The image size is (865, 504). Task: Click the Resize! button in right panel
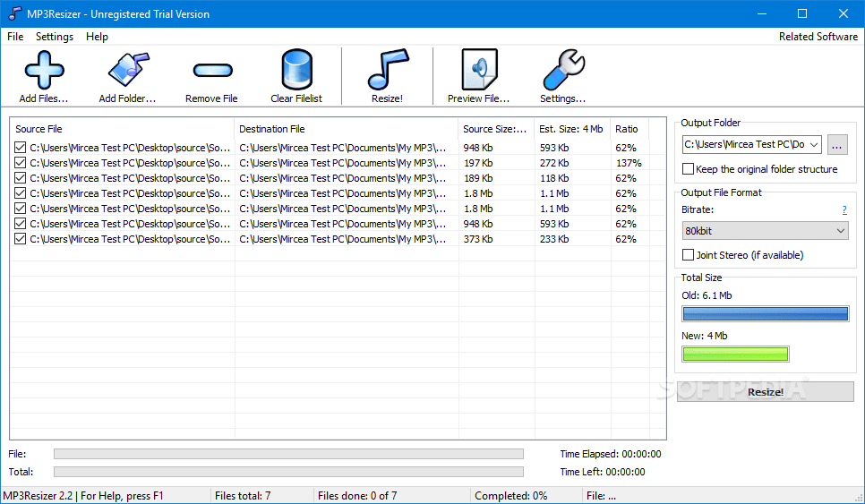765,391
